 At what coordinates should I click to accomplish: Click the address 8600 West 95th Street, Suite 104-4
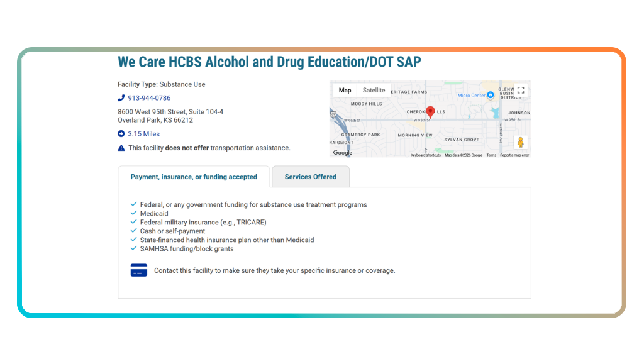coord(170,112)
